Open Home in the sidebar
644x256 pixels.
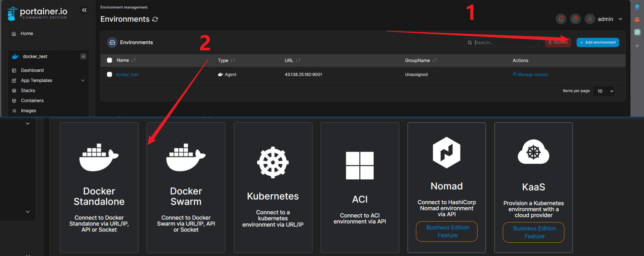point(27,34)
